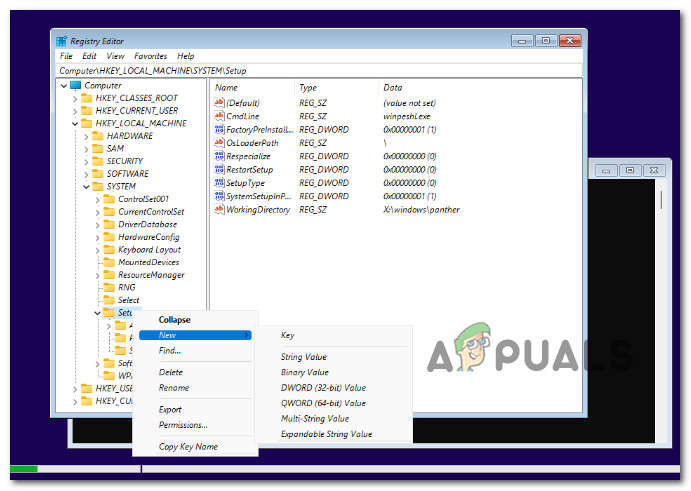This screenshot has width=691, height=491.
Task: Click the HardwareConfig folder icon
Action: [x=109, y=237]
